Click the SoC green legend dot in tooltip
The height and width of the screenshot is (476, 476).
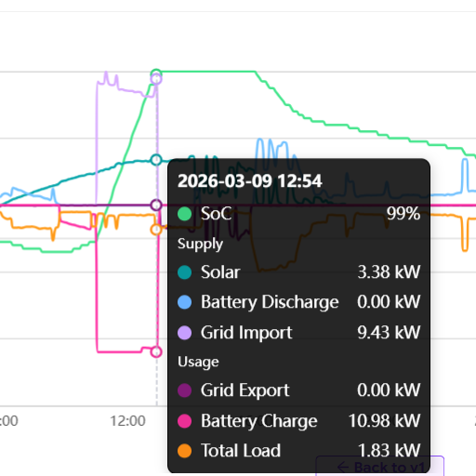coord(184,214)
